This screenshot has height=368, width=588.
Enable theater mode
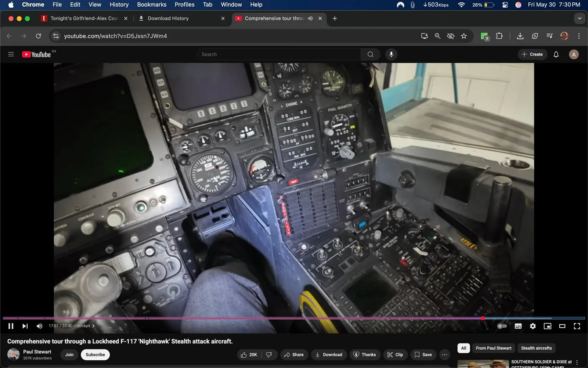[562, 326]
